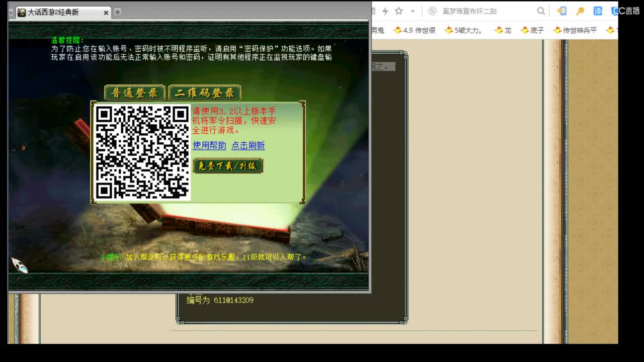Click the 使用帮助 link

click(209, 145)
